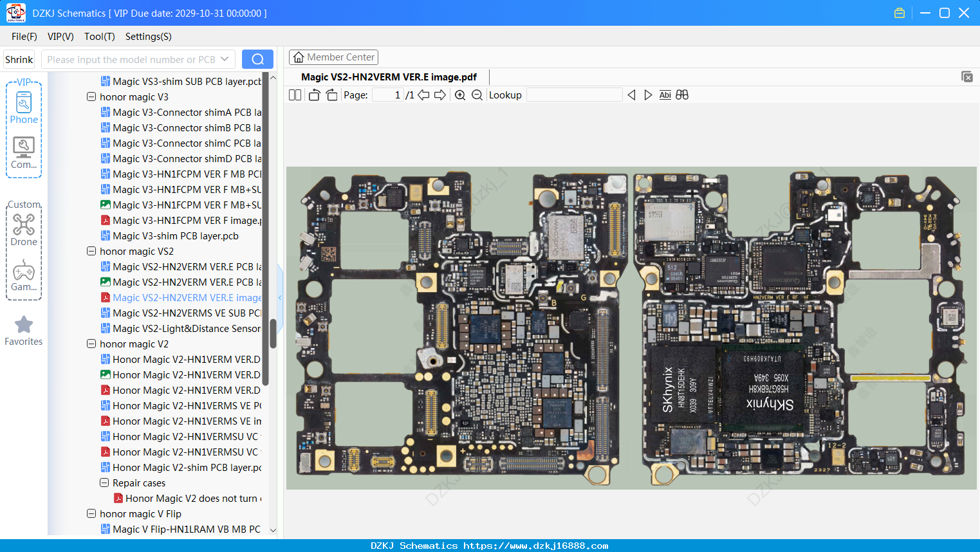Open Magic V3-HN1FCPM VER F MB PCB entry
Screen dimensions: 980x552
pos(187,174)
